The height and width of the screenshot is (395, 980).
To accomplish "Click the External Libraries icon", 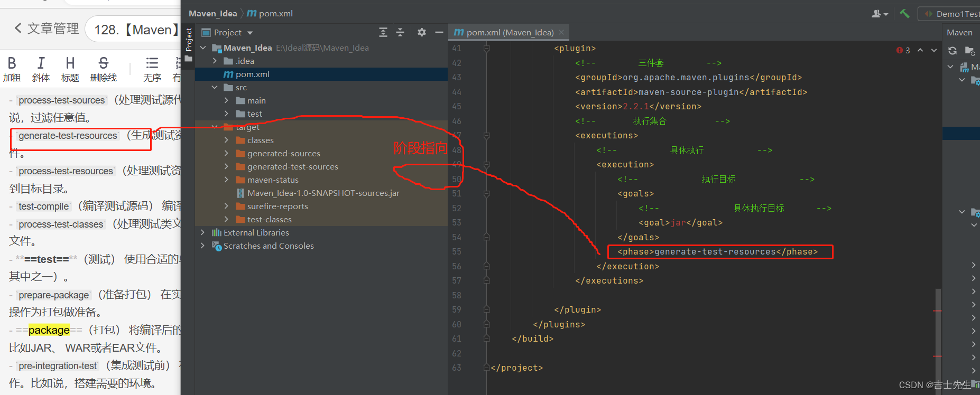I will point(217,233).
